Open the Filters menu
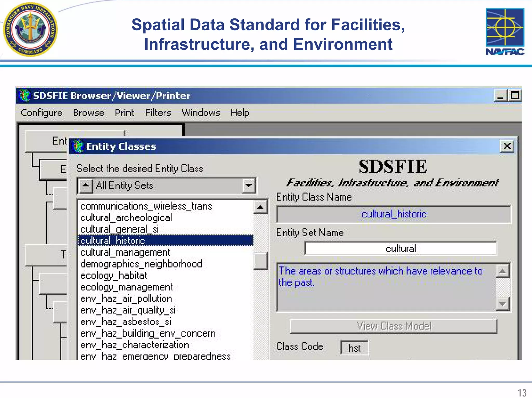 tap(158, 113)
